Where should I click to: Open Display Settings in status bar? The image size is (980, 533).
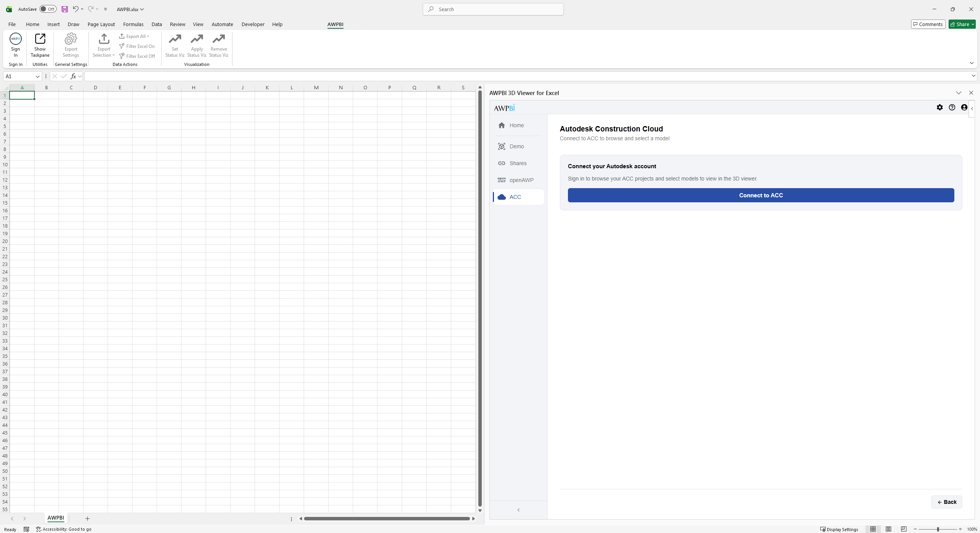(x=839, y=529)
